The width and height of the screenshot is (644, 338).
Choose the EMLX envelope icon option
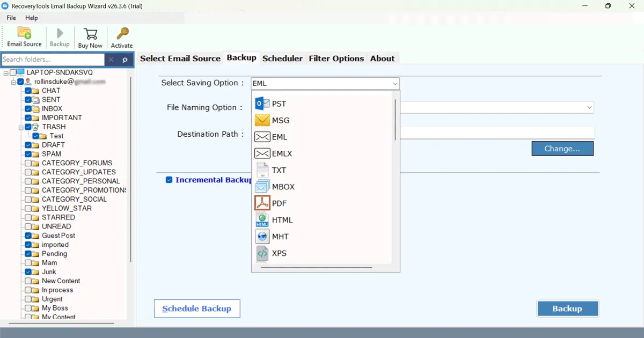(x=262, y=153)
